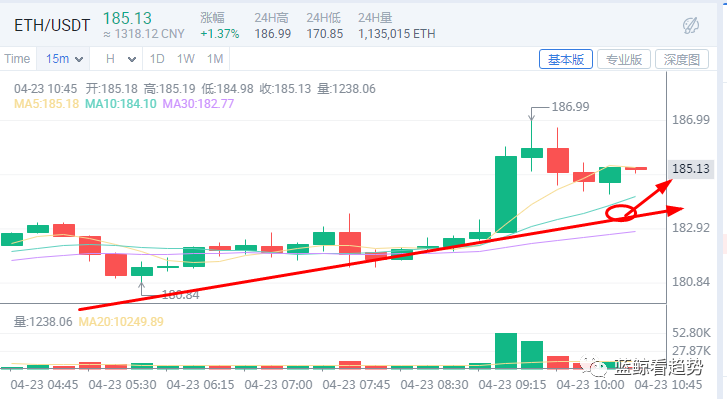The height and width of the screenshot is (399, 727).
Task: Click the MA30:182.77 indicator label
Action: pyautogui.click(x=198, y=103)
